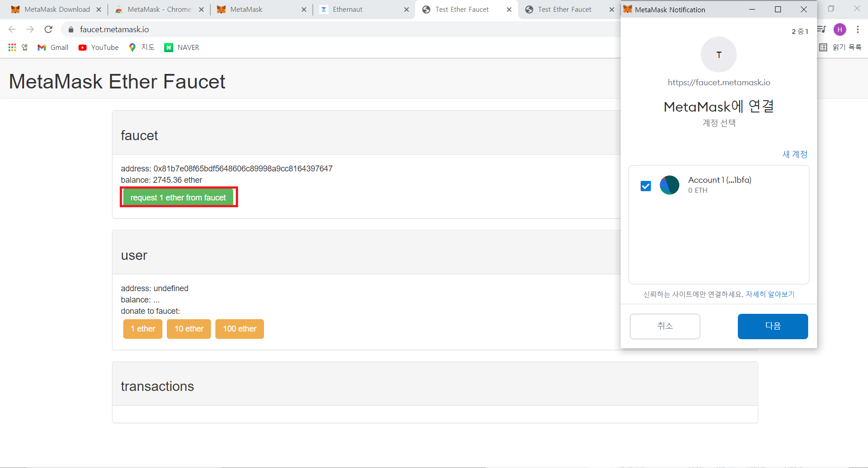The width and height of the screenshot is (868, 468).
Task: Close the MetaMask - Chrome tab
Action: pos(201,10)
